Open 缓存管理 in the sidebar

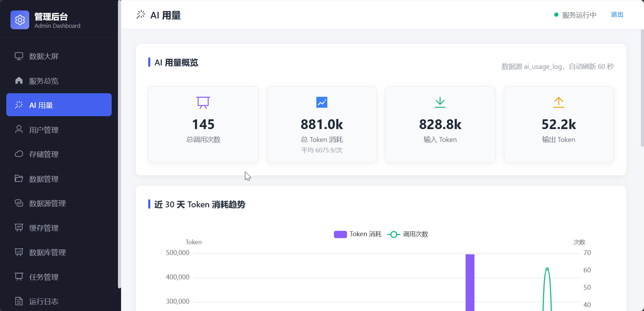click(59, 228)
